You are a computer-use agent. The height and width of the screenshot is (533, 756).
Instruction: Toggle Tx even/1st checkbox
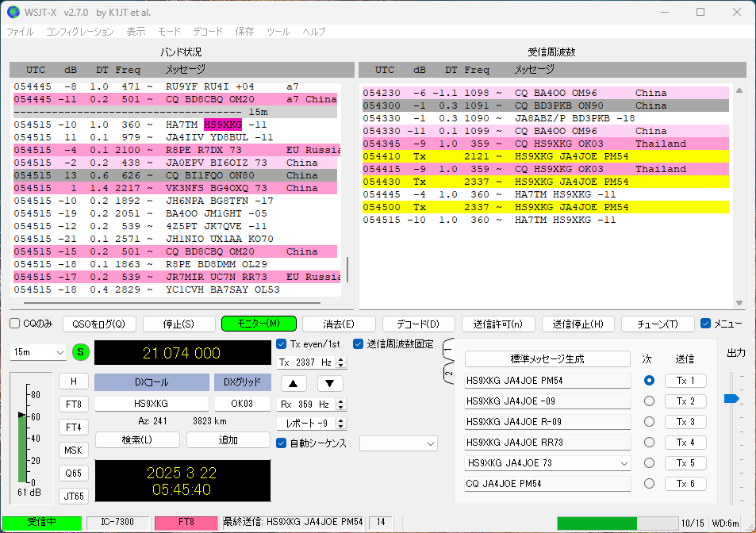[x=282, y=344]
